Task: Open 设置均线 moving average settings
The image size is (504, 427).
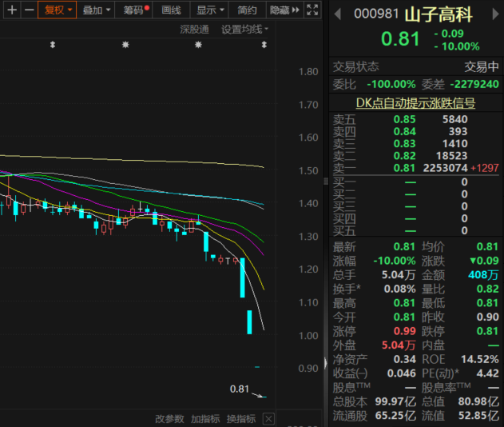Action: 244,30
